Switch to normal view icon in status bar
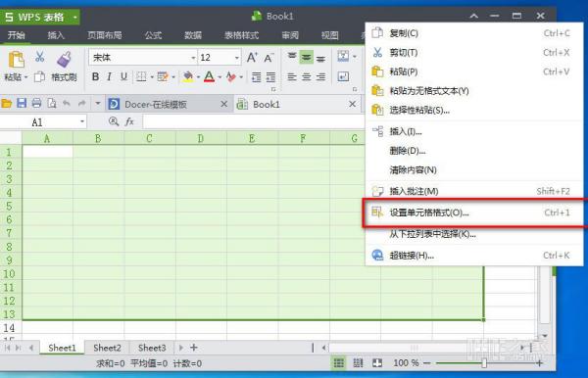 (339, 363)
